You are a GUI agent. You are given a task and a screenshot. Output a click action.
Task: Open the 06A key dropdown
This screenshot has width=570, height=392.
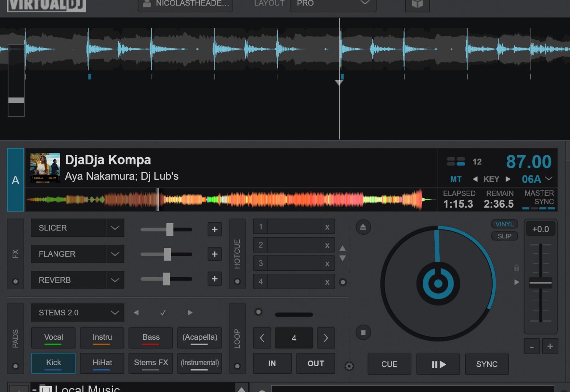537,179
